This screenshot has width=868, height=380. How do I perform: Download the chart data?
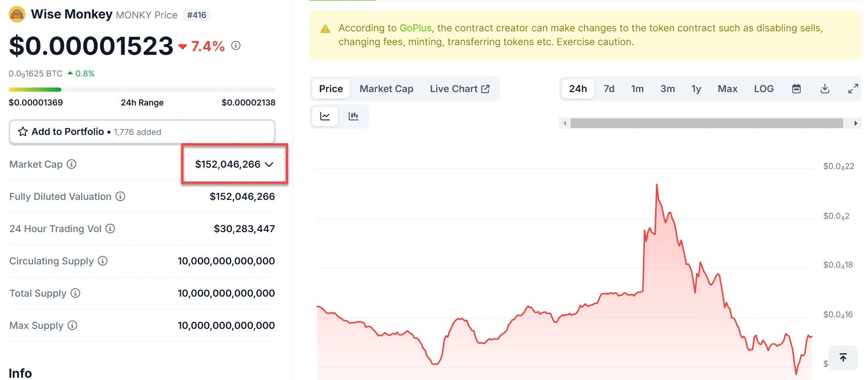click(825, 89)
